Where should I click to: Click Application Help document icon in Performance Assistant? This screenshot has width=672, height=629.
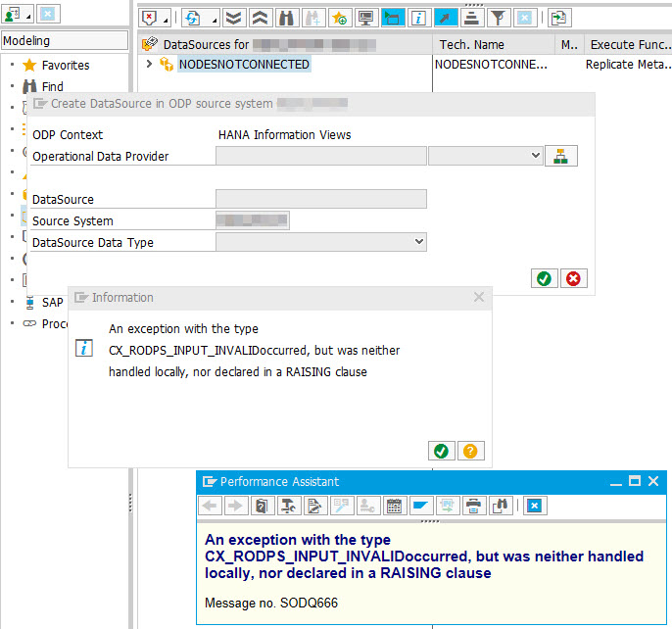pyautogui.click(x=262, y=506)
